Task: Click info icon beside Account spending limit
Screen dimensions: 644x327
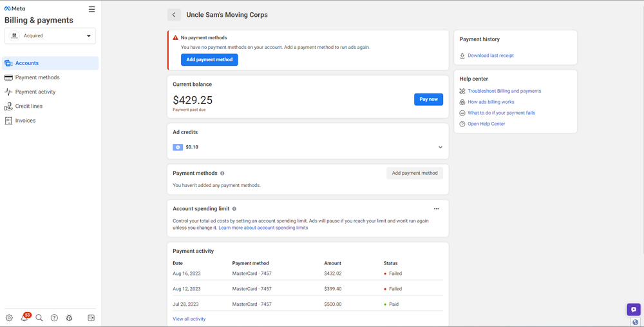Action: 234,209
